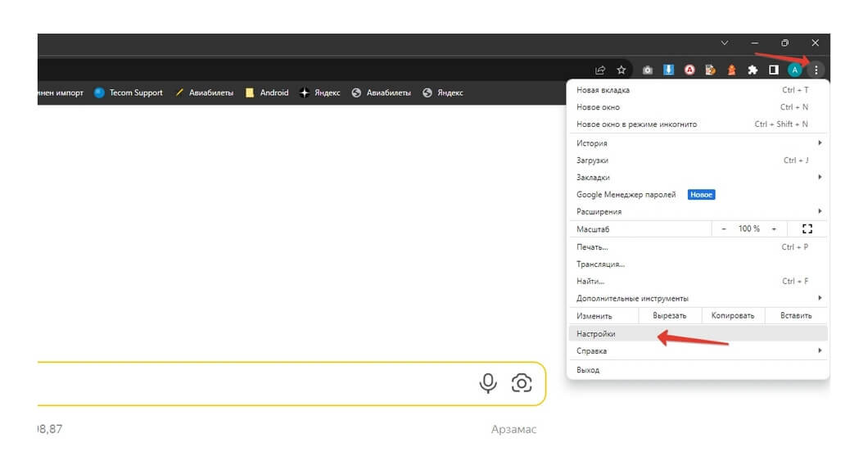Viewport: 868px width, 470px height.
Task: Decrease zoom with minus button
Action: tap(724, 228)
